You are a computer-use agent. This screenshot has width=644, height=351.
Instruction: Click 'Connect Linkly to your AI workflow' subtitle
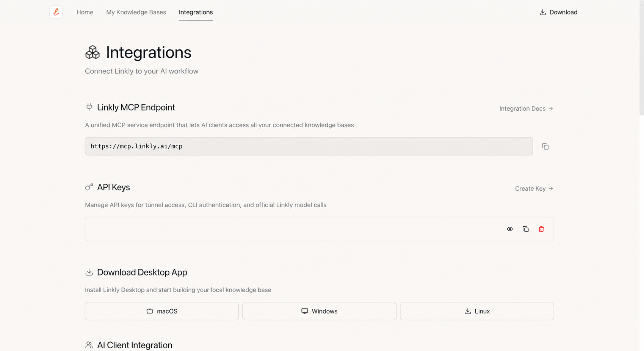point(142,71)
